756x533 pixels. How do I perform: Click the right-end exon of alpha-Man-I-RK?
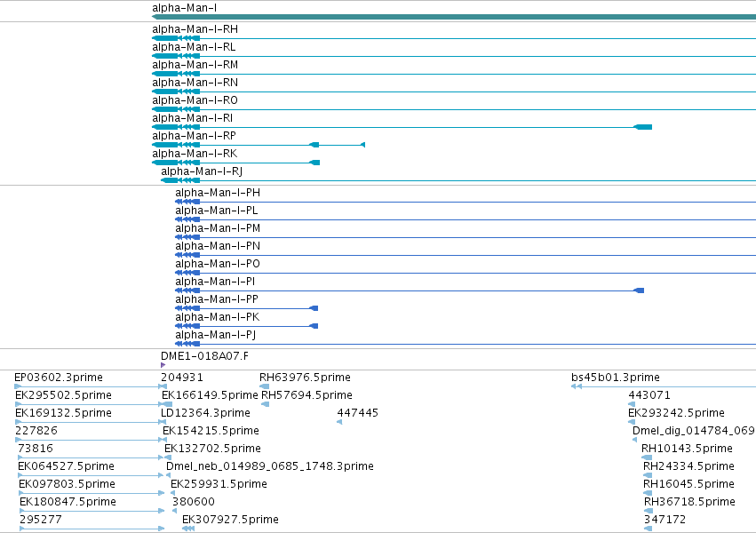click(314, 163)
